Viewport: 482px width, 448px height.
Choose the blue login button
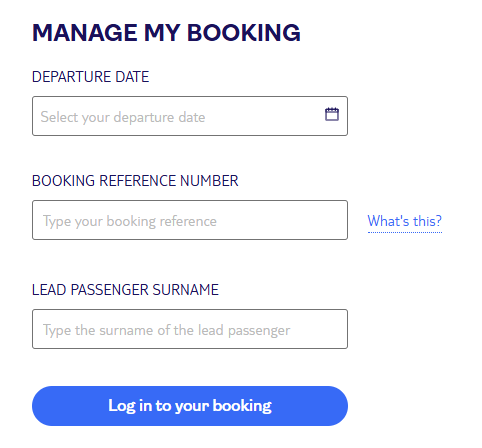coord(190,406)
